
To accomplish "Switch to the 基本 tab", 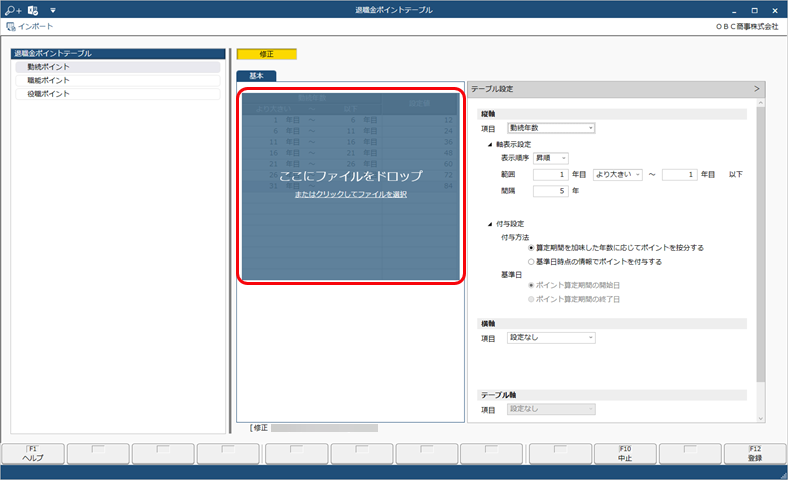I will [256, 76].
